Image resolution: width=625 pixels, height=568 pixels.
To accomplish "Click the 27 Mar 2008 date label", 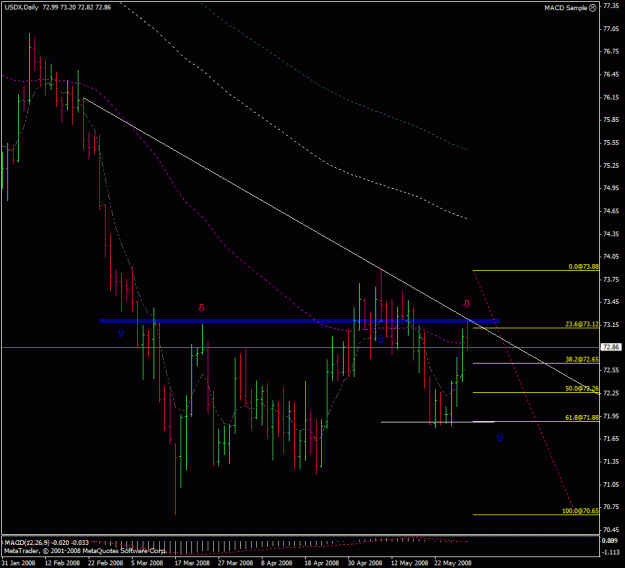I will pos(235,563).
